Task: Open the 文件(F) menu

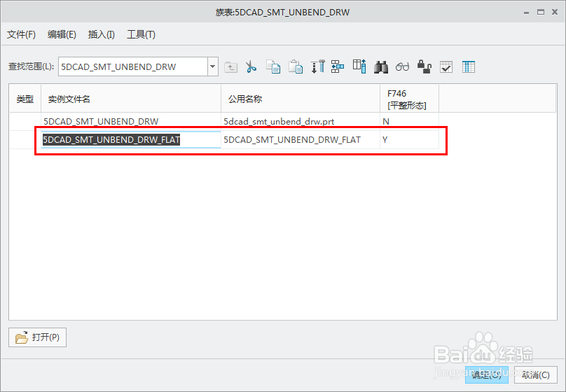Action: click(21, 34)
